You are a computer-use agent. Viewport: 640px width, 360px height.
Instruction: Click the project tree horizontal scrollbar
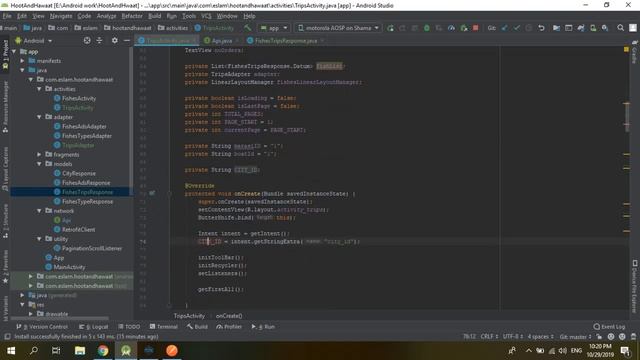click(x=60, y=318)
